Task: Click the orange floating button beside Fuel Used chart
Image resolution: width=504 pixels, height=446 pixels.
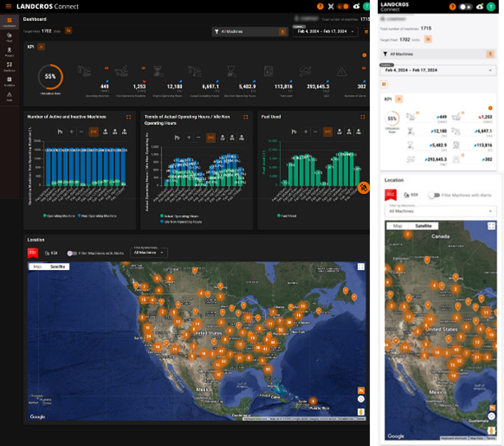Action: coord(364,188)
